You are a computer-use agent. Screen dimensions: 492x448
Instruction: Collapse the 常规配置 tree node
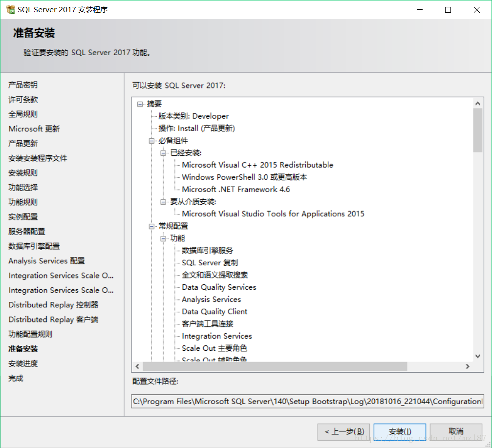point(151,226)
